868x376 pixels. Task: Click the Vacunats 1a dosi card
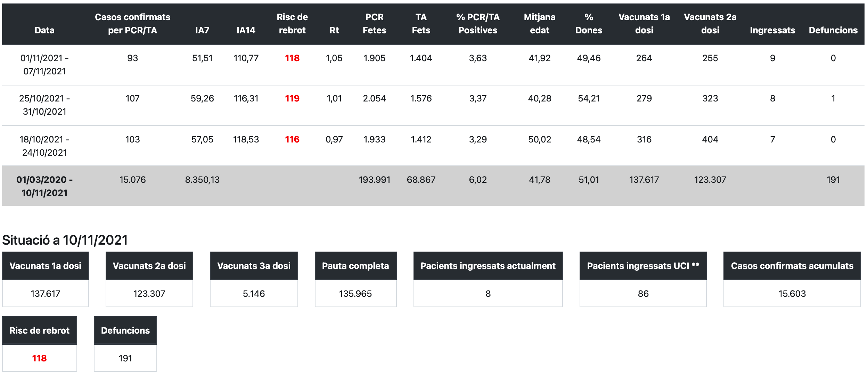coord(46,279)
